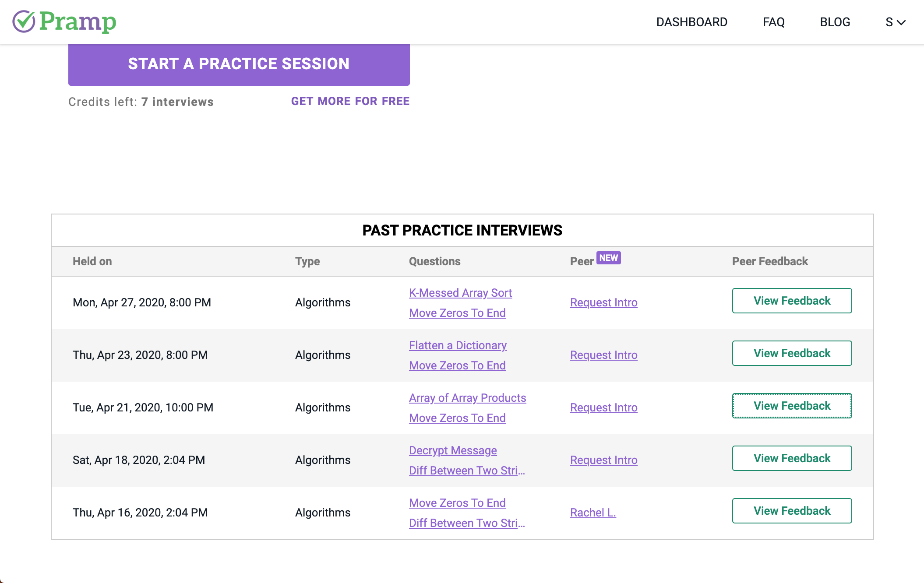
Task: Open the S user account dropdown
Action: pos(895,22)
